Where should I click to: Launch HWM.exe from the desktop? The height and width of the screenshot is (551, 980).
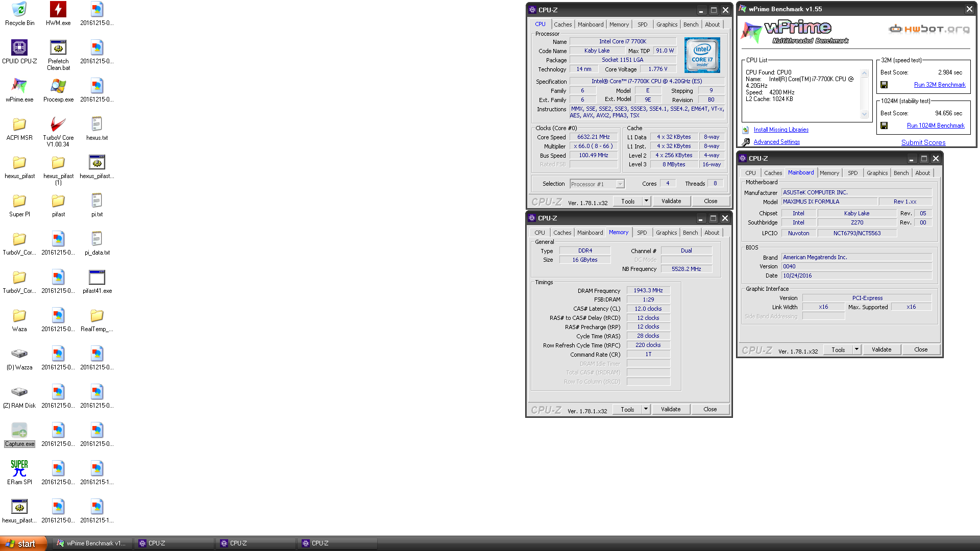point(58,14)
